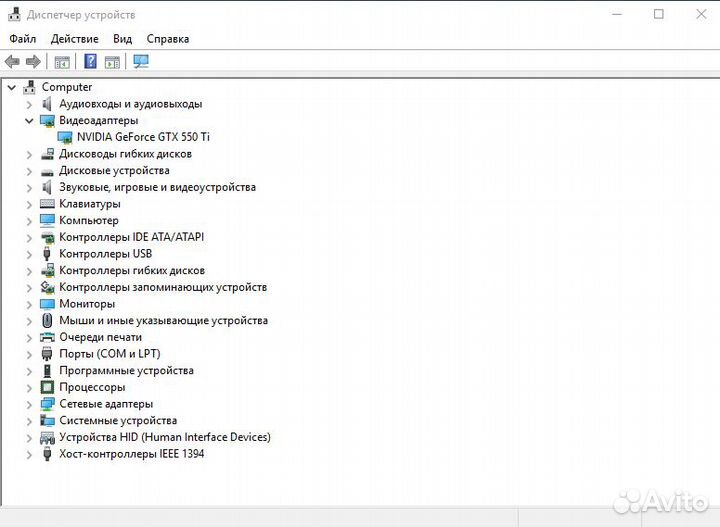Minimize the Диспетчер устройств window

coord(617,14)
